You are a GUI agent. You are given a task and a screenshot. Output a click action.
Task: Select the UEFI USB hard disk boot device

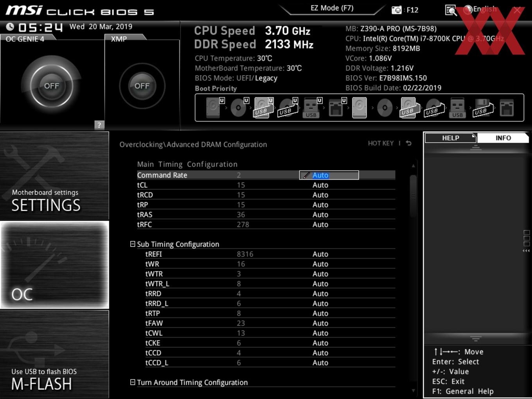point(263,108)
